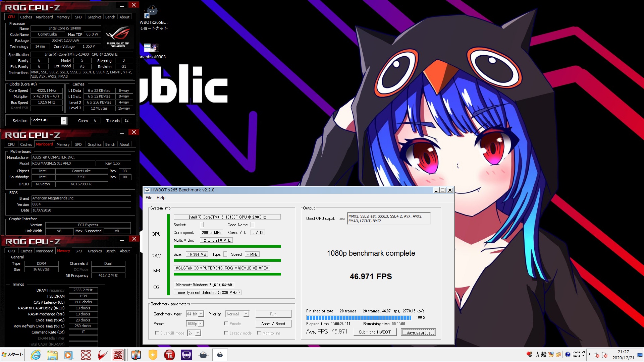This screenshot has width=644, height=362.
Task: Open Bench tab in top CPU-Z window
Action: tap(110, 17)
